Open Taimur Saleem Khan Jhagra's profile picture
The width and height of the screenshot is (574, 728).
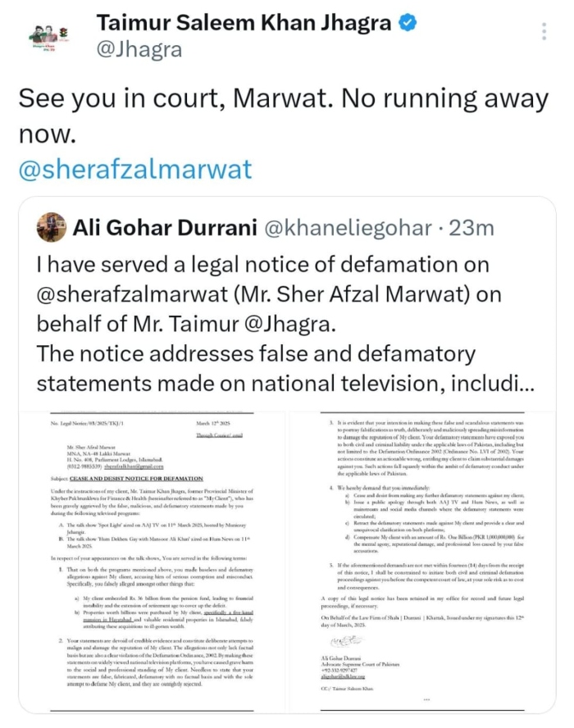click(x=48, y=35)
